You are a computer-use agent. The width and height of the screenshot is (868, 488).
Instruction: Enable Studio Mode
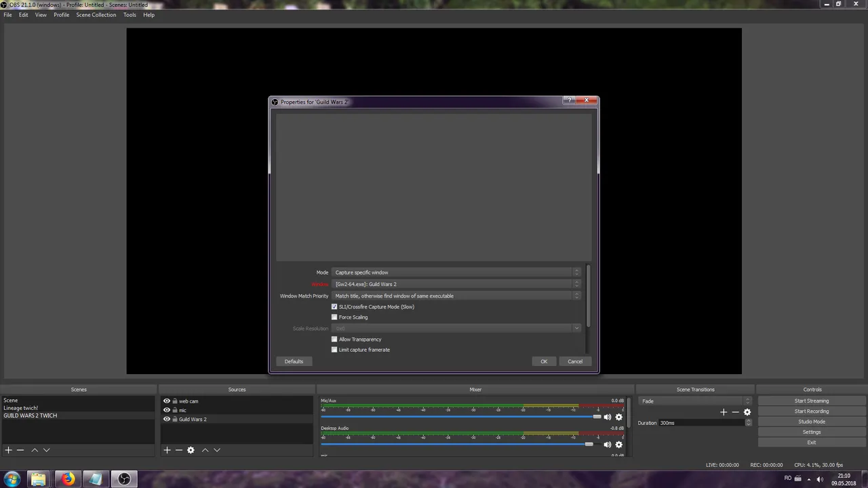click(812, 422)
